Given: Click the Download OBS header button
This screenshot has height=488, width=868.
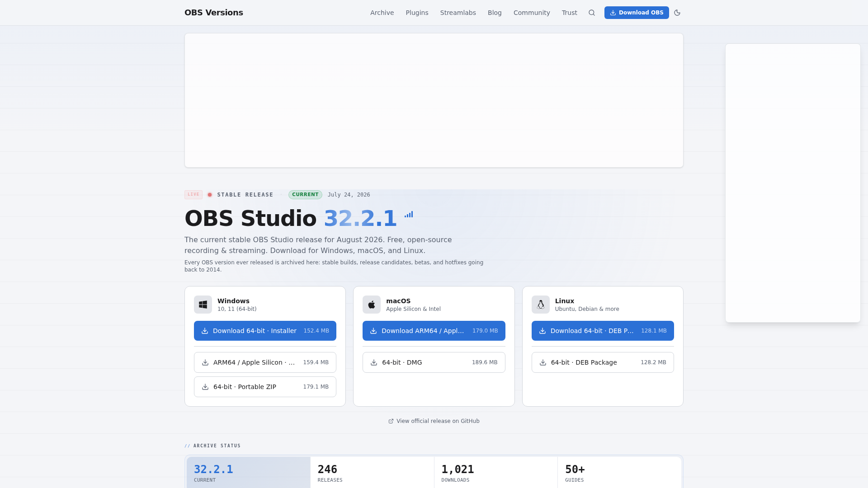Looking at the screenshot, I should pos(637,13).
